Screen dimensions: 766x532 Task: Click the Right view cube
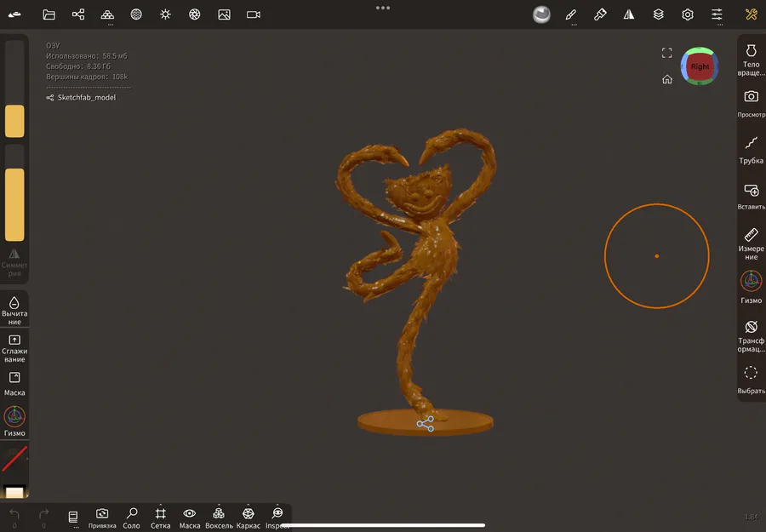(x=700, y=66)
